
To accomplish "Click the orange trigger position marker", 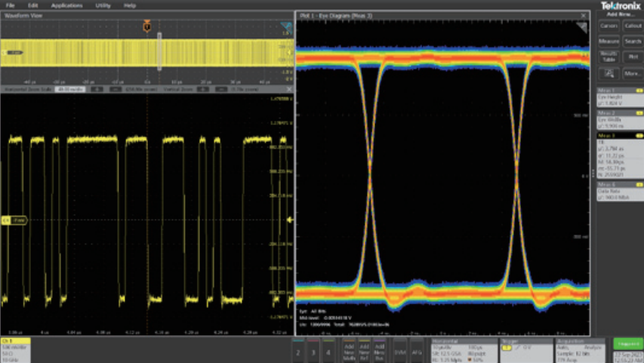I will tap(147, 27).
